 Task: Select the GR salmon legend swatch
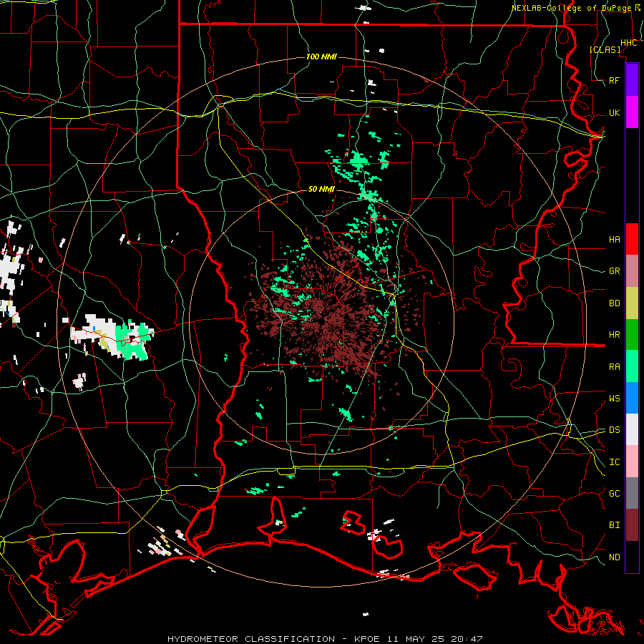point(632,271)
